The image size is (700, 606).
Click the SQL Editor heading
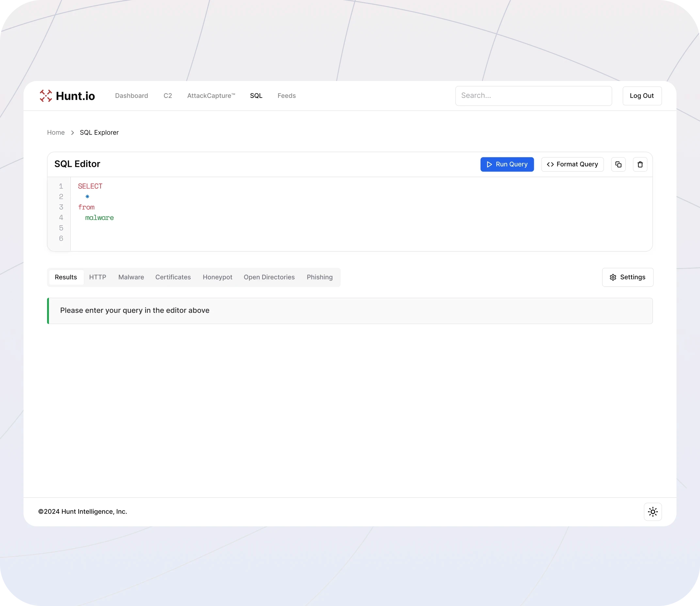(77, 164)
